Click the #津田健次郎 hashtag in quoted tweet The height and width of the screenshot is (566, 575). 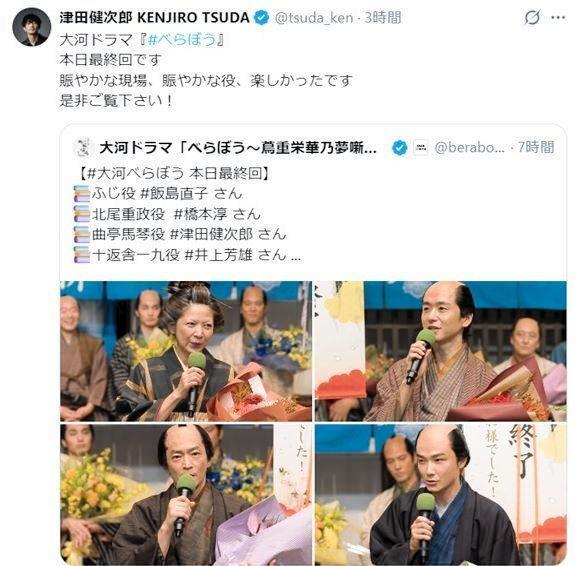point(211,234)
